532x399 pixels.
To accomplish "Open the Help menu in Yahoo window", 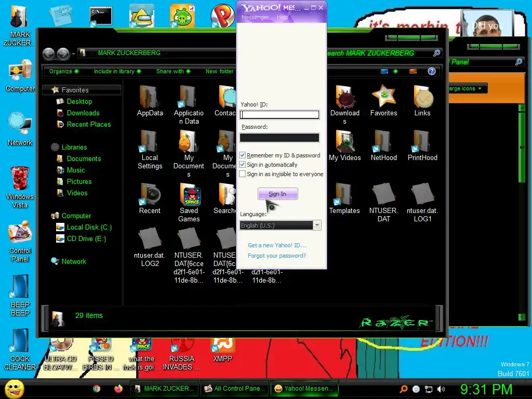I will 282,17.
